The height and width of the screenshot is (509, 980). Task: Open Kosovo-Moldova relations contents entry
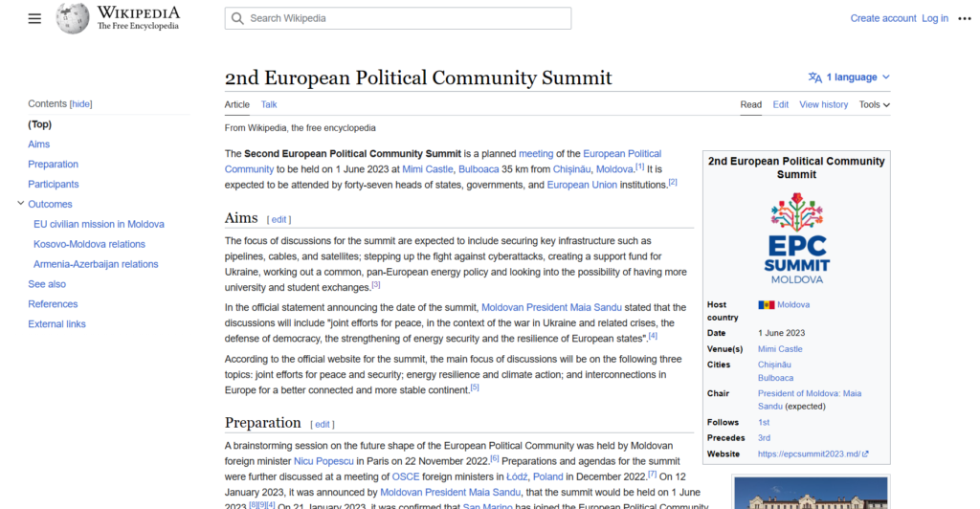pos(89,244)
